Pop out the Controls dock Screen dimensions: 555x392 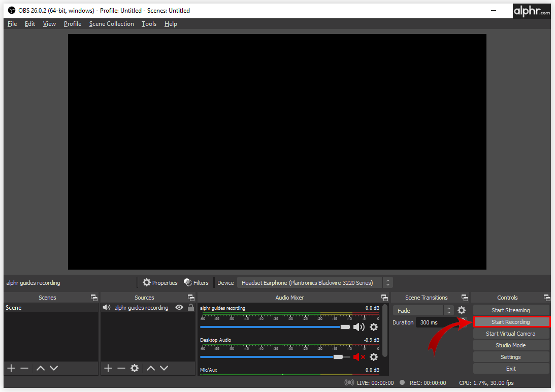click(547, 298)
